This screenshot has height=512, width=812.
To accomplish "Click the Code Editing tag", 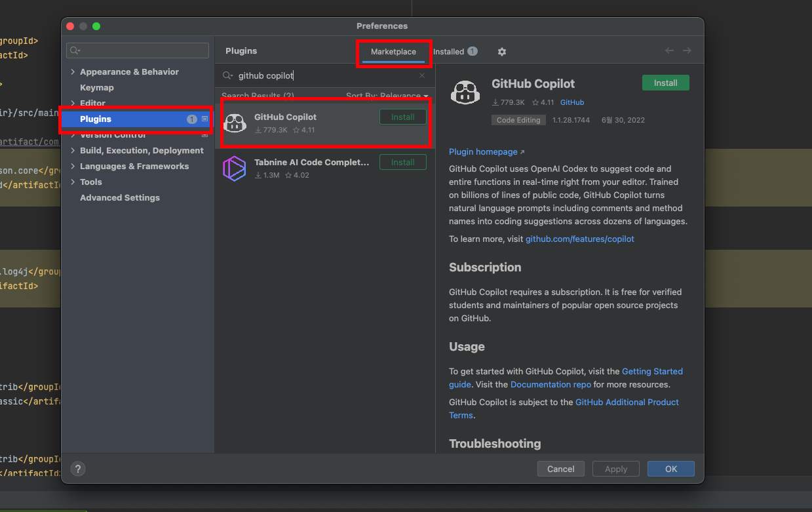I will click(518, 120).
